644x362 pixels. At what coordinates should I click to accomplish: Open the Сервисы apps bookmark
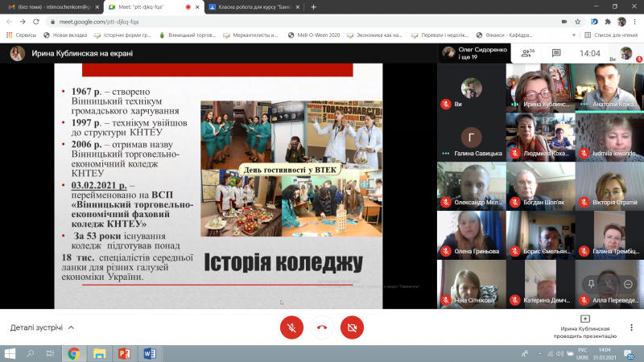22,35
